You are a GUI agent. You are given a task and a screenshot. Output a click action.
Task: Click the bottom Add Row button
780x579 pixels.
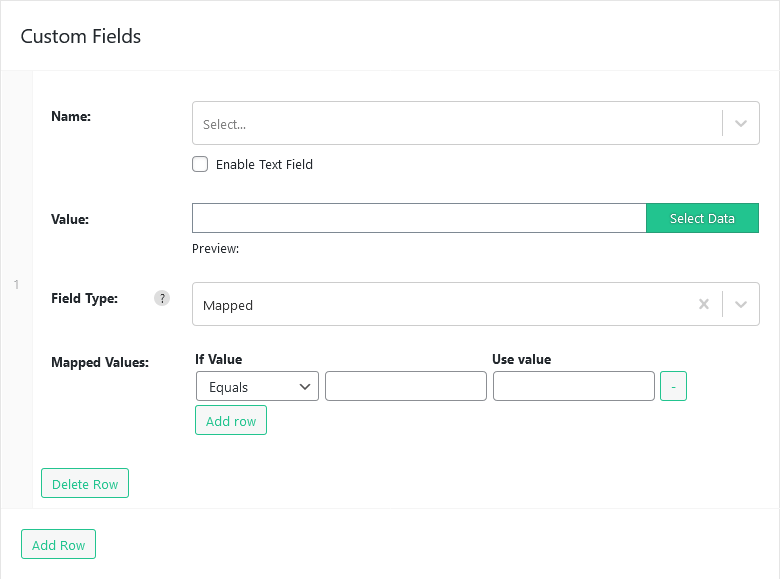(58, 544)
